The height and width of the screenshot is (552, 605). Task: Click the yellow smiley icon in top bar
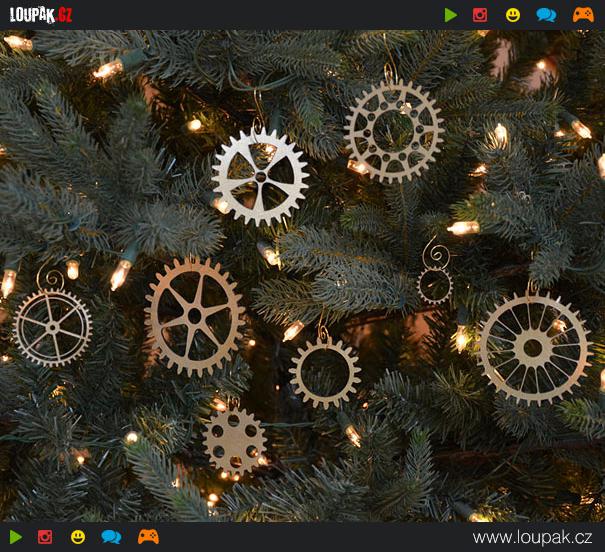tap(513, 15)
